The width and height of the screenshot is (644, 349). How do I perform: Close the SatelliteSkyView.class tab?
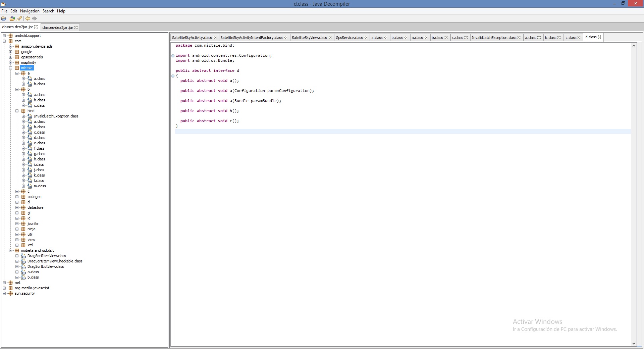point(330,38)
